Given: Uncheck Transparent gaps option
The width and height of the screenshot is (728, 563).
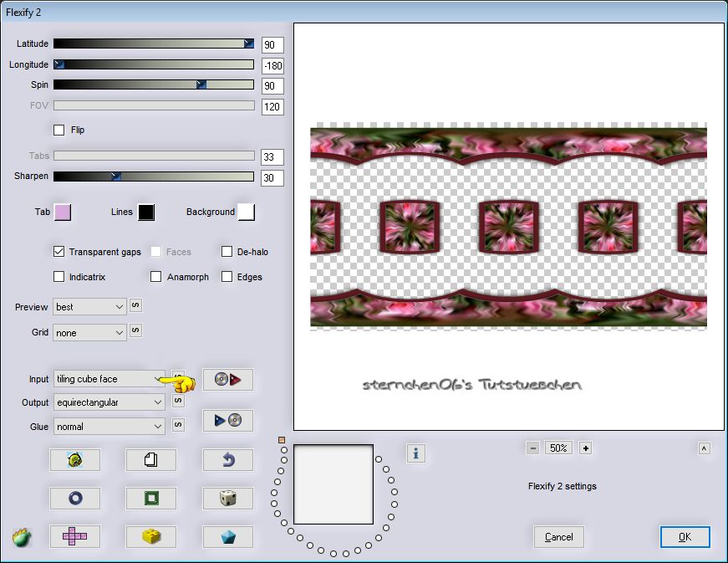Looking at the screenshot, I should [59, 252].
